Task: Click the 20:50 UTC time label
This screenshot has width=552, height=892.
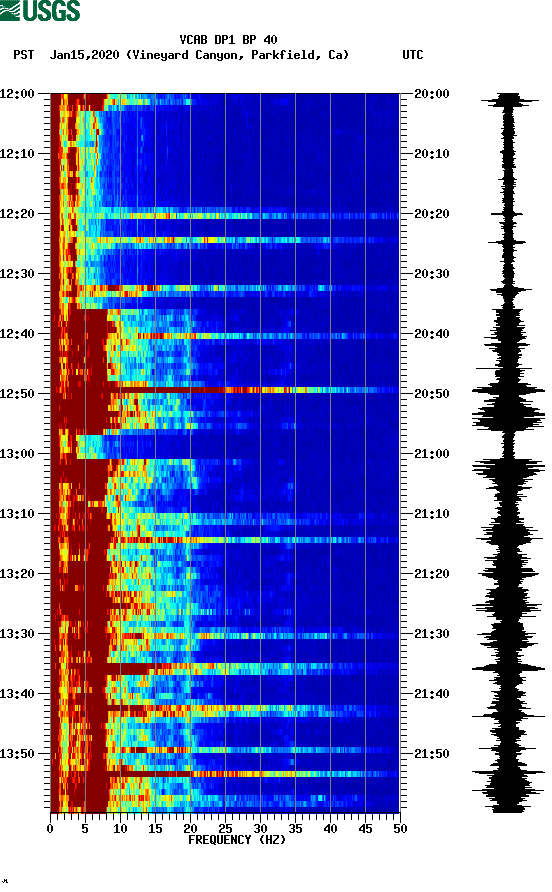Action: point(432,394)
